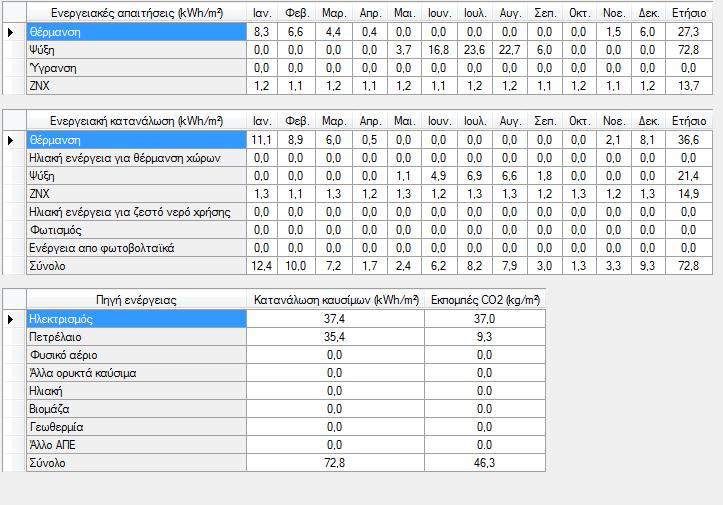The image size is (723, 505).
Task: Click the Ιουλ. header in the Ενεργειακές απαιτήσεις table
Action: tap(474, 13)
